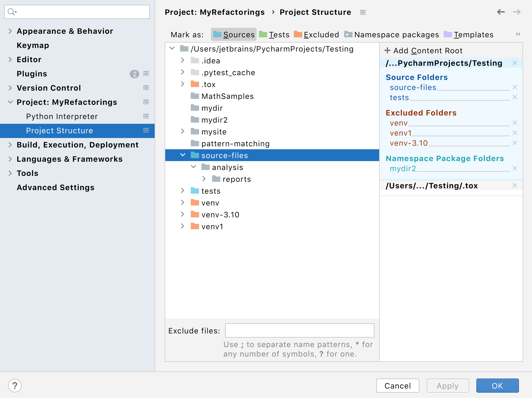
Task: Mark selected folder as Sources
Action: point(233,34)
